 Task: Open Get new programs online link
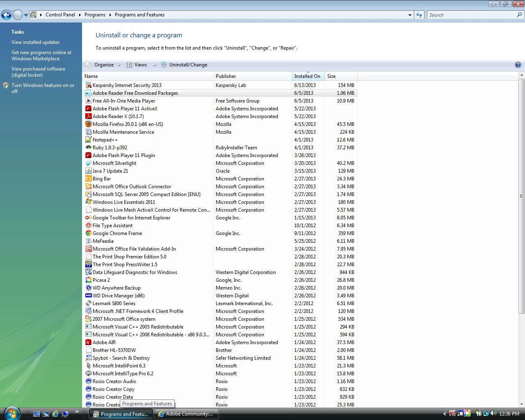[x=41, y=55]
